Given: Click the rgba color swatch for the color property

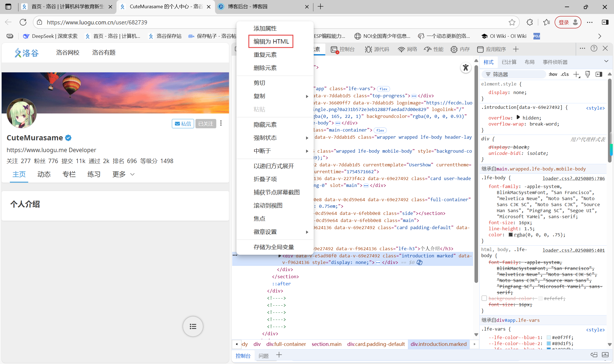Looking at the screenshot, I should (x=510, y=235).
